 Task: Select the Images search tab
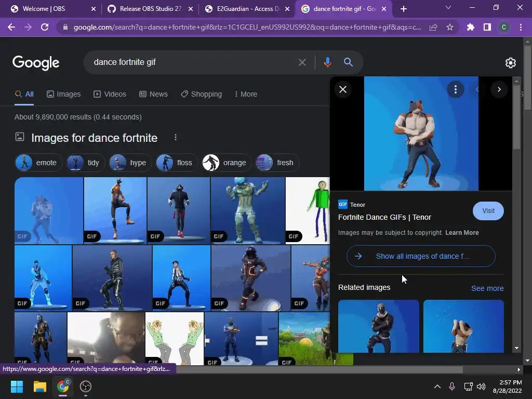coord(64,94)
